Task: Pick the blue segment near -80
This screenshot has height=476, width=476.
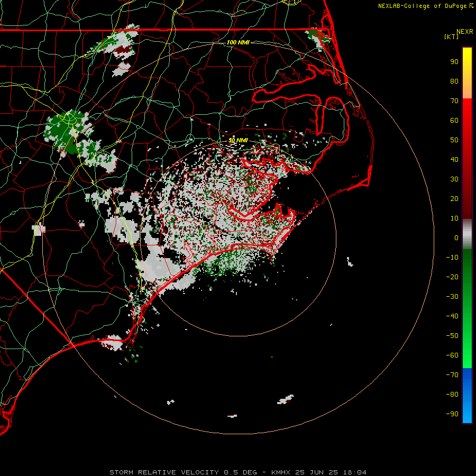Action: pos(467,395)
